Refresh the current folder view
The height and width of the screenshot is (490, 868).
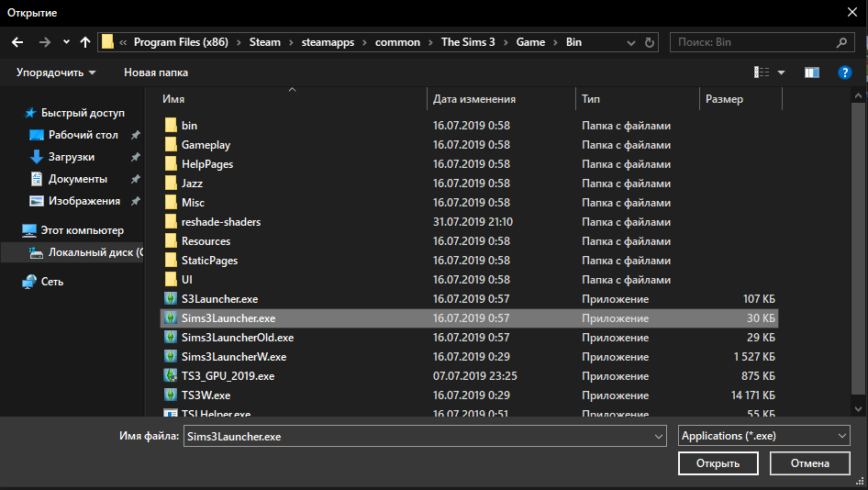pyautogui.click(x=651, y=42)
